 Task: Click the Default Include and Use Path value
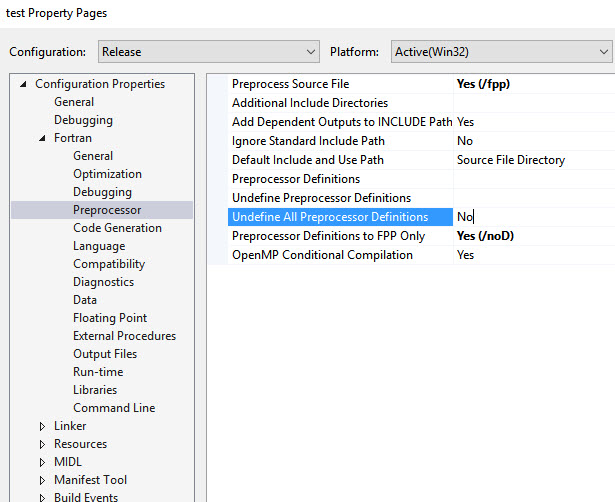(x=533, y=160)
